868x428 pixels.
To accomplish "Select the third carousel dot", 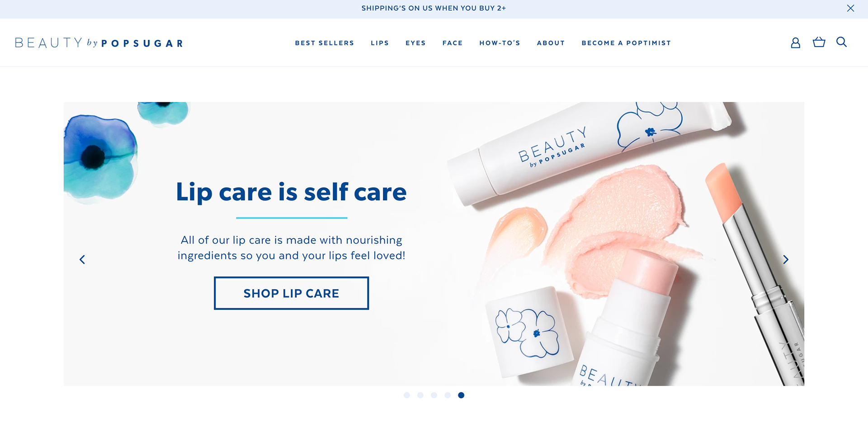I will [x=434, y=395].
